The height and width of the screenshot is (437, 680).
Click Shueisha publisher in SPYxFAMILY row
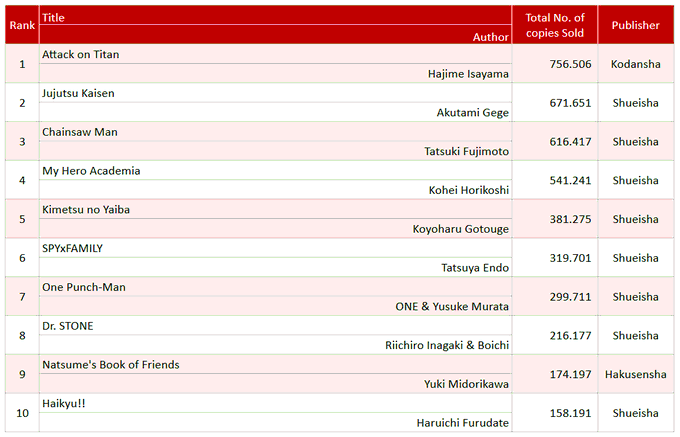point(636,258)
